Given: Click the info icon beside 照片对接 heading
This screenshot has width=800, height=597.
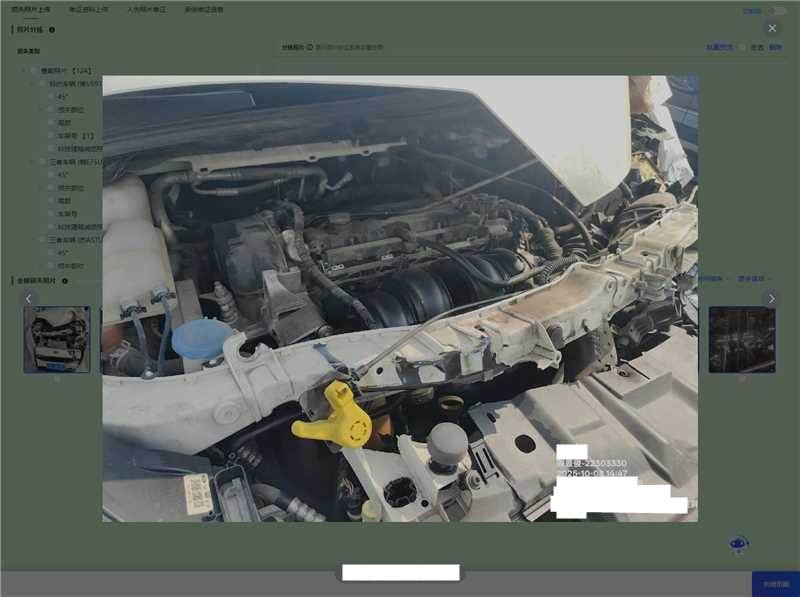Looking at the screenshot, I should pos(52,30).
